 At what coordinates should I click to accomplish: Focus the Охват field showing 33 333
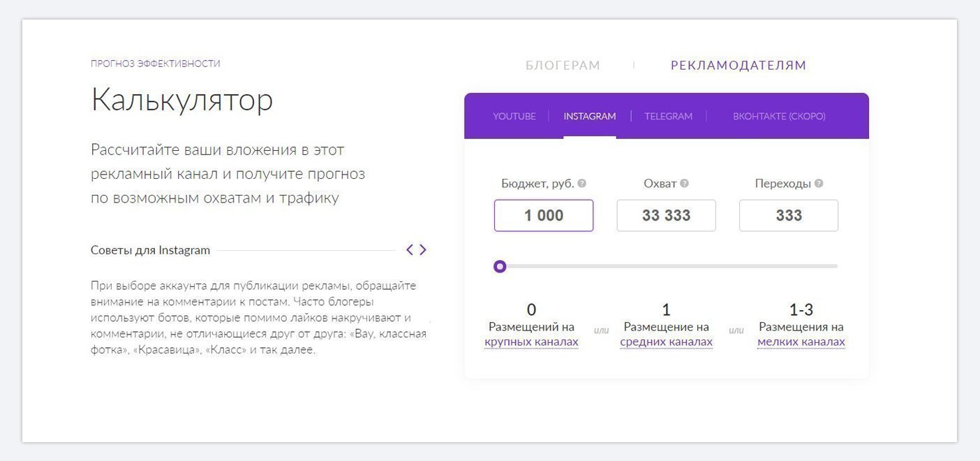point(666,215)
